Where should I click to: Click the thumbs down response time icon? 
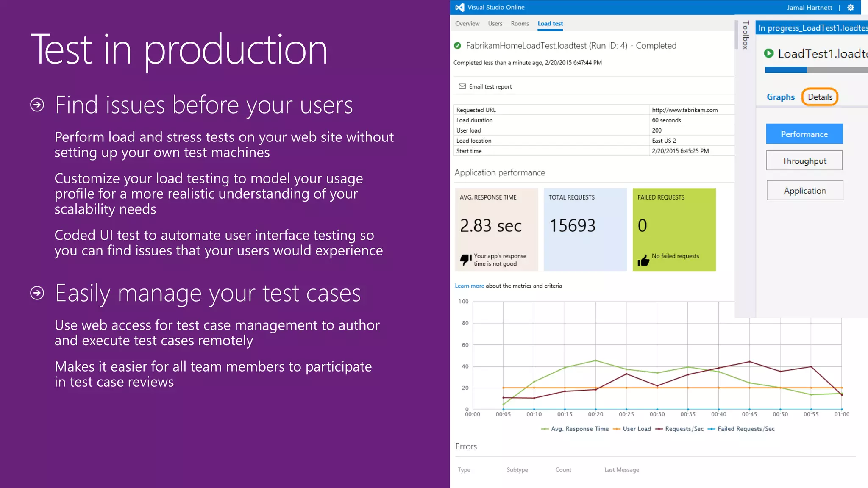click(465, 259)
